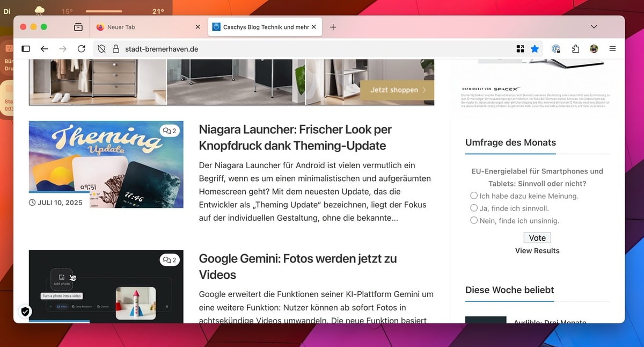Click the Google Gemini article thumbnail
The height and width of the screenshot is (347, 644).
coord(106,286)
